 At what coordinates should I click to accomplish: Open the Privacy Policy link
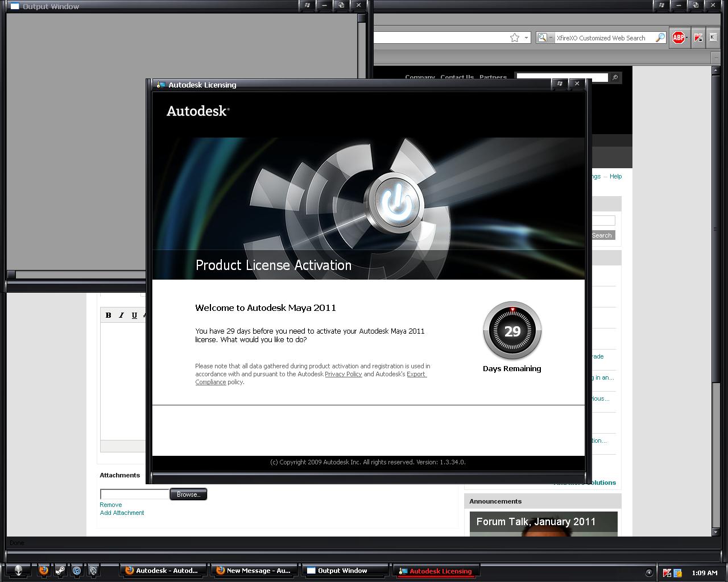(343, 374)
